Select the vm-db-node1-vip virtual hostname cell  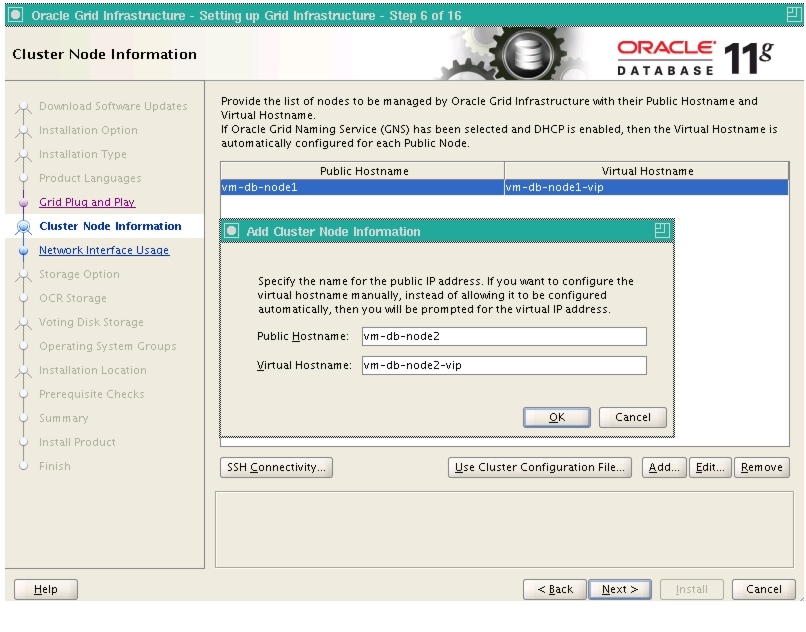[x=646, y=187]
